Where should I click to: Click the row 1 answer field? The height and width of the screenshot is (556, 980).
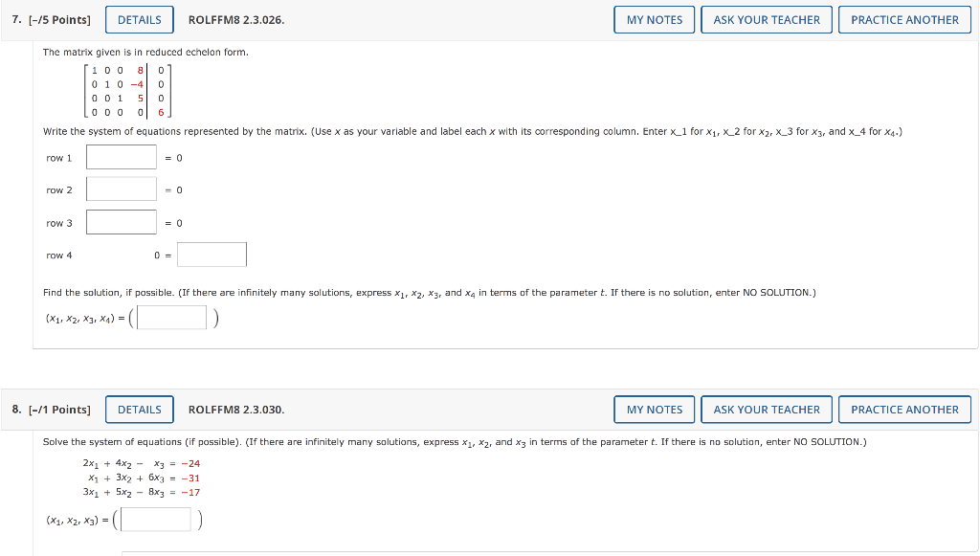[x=121, y=157]
